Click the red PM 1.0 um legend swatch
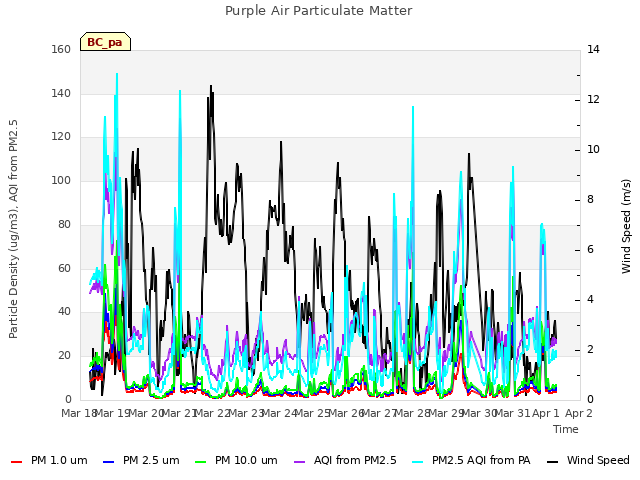This screenshot has width=640, height=480. (16, 462)
